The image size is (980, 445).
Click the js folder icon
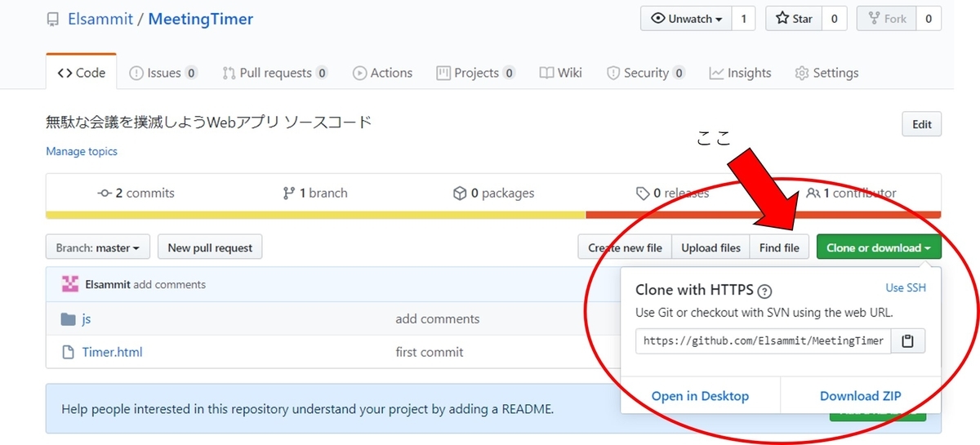pyautogui.click(x=69, y=318)
